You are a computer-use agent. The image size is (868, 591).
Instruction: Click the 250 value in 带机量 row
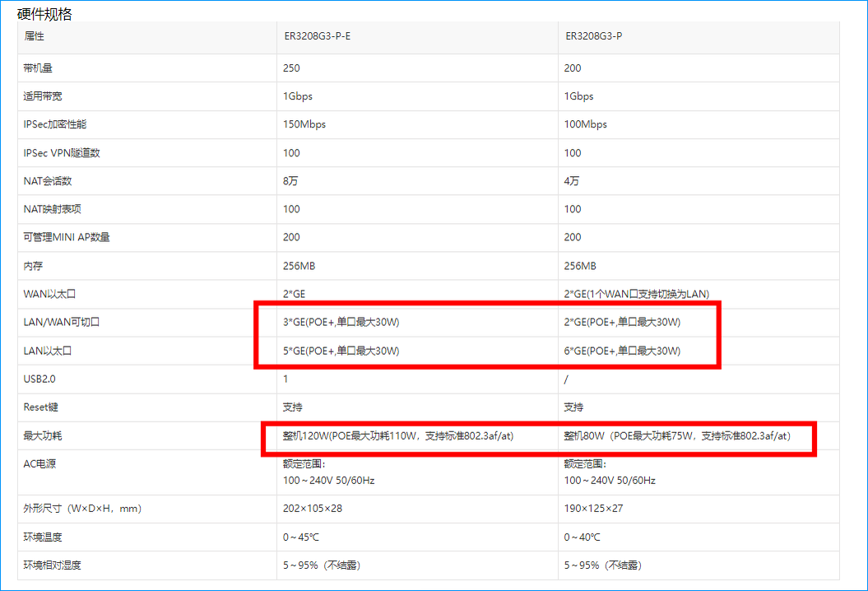coord(291,68)
